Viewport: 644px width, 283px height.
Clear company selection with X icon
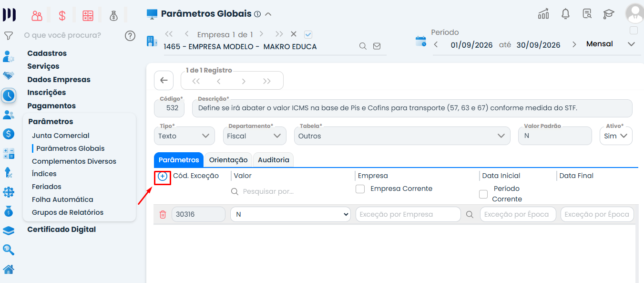(x=294, y=34)
